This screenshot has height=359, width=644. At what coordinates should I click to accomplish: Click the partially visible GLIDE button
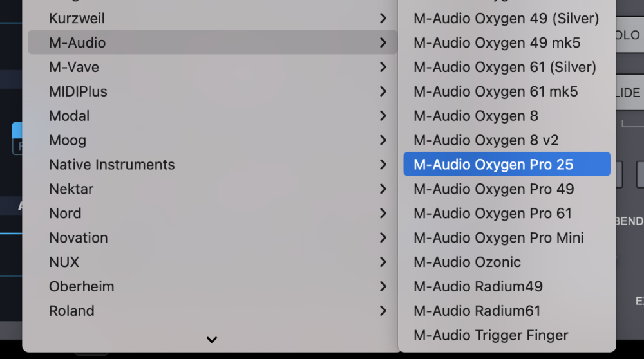coord(629,93)
